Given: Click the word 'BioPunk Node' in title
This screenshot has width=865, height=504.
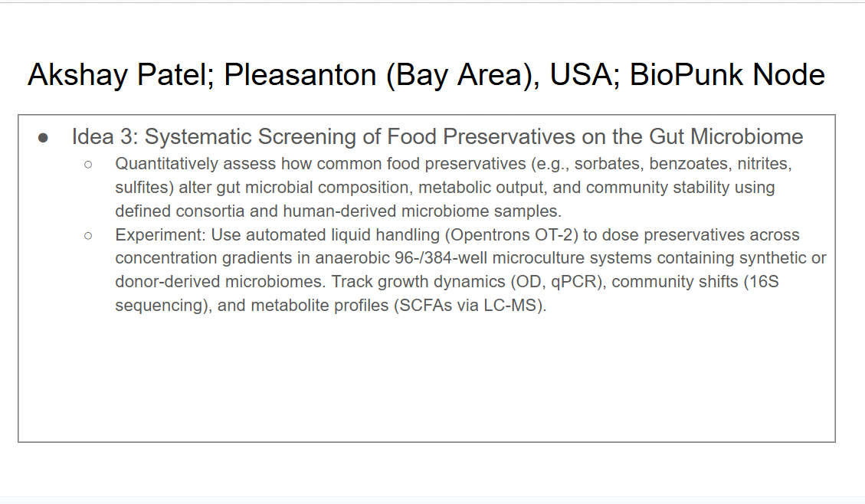Looking at the screenshot, I should pos(727,75).
